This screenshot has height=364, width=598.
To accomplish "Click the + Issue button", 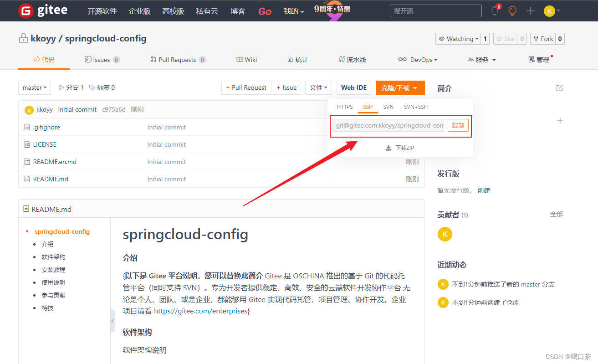I will pos(286,87).
